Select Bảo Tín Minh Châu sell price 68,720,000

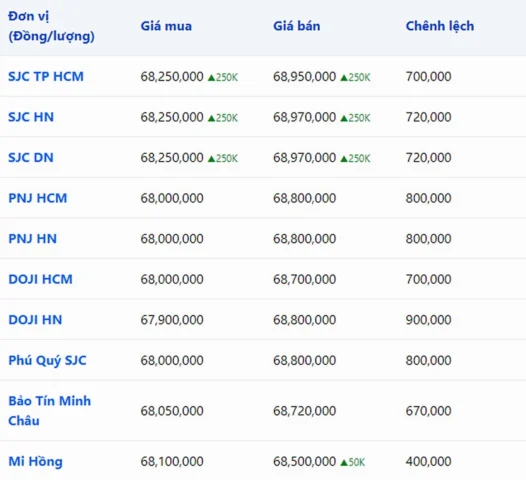coord(304,411)
